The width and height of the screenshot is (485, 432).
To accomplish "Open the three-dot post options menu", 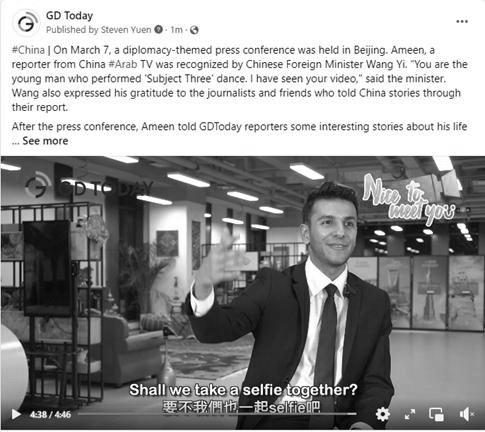I will point(462,22).
